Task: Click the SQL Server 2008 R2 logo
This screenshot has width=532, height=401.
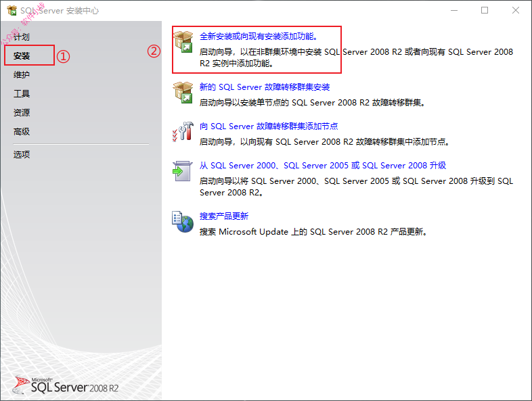Action: pyautogui.click(x=66, y=385)
